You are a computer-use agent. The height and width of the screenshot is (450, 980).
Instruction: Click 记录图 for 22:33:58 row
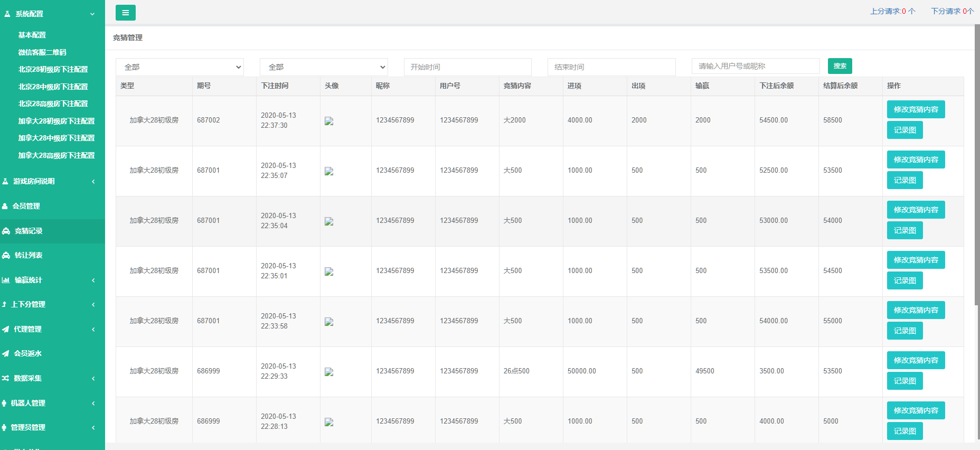click(x=905, y=331)
